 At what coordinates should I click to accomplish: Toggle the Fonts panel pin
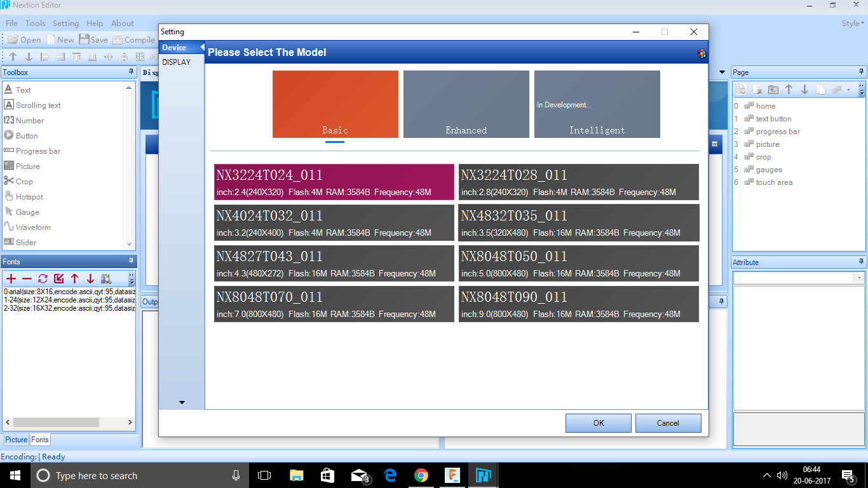click(132, 261)
